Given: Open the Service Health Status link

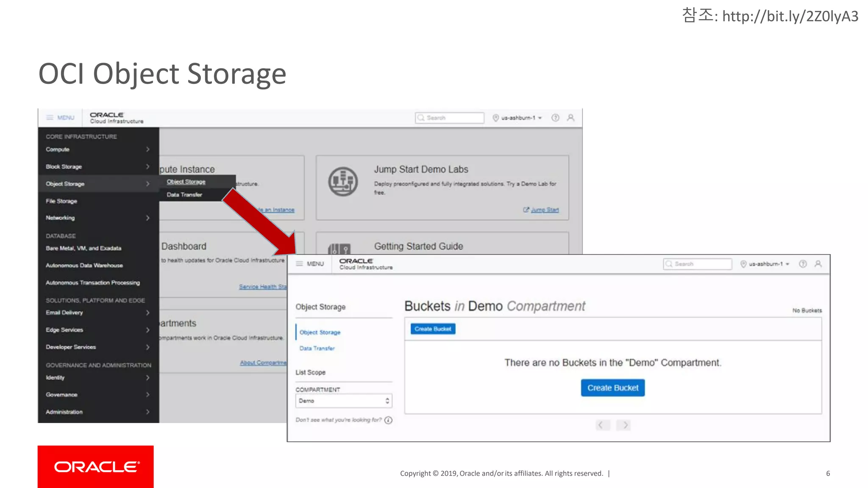Looking at the screenshot, I should click(x=263, y=287).
